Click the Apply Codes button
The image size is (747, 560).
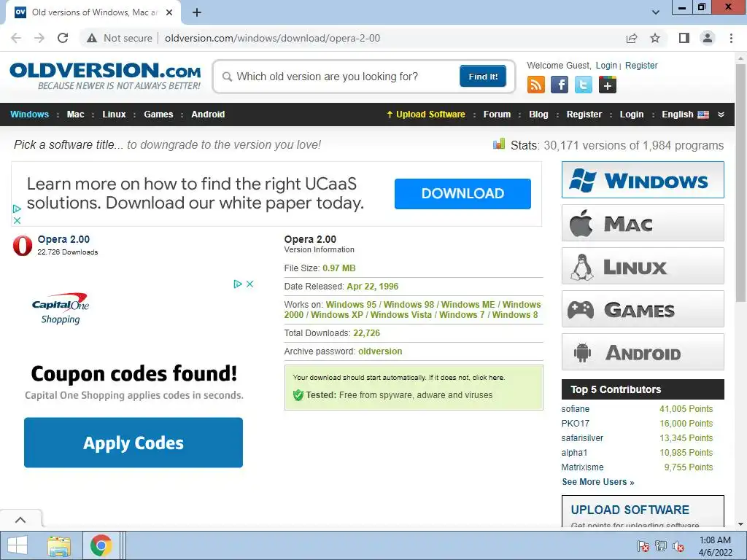tap(133, 443)
